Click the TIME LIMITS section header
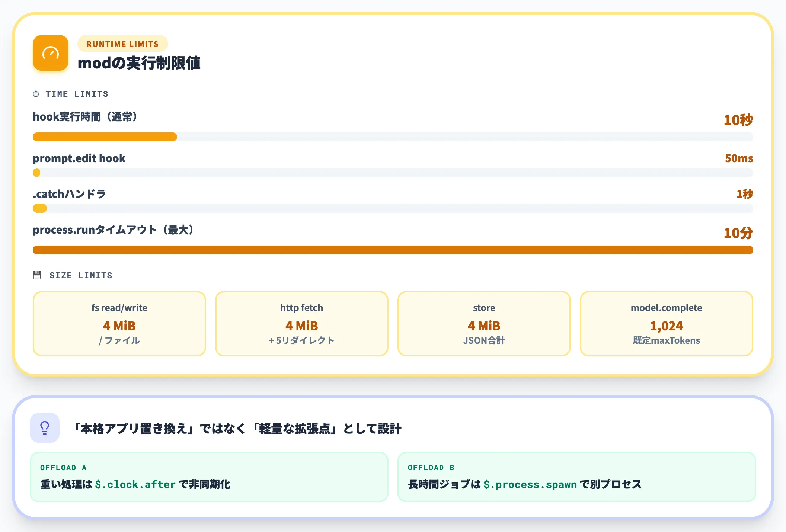 click(77, 94)
